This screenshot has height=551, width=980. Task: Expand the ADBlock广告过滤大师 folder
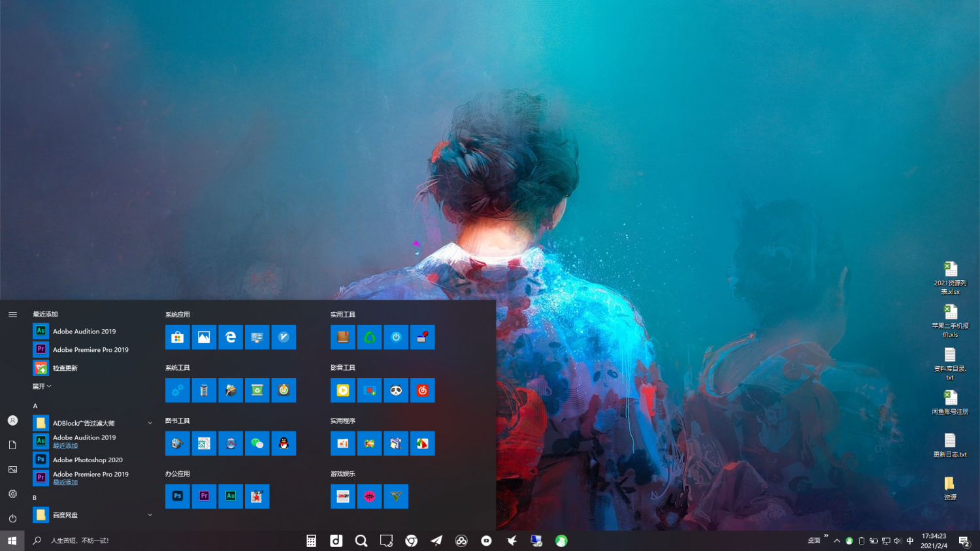click(x=93, y=423)
